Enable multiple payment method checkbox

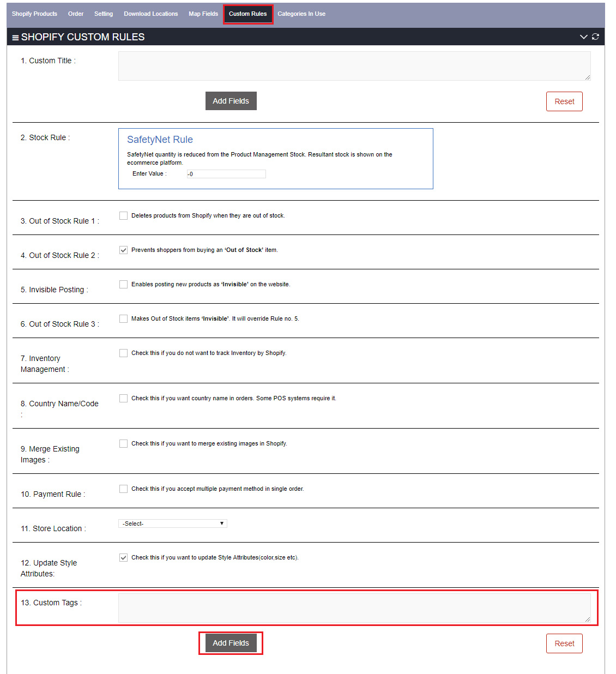tap(124, 489)
